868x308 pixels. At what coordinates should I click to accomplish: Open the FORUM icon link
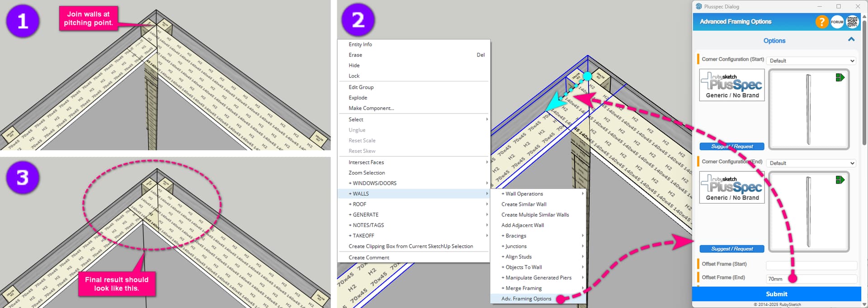(x=837, y=22)
